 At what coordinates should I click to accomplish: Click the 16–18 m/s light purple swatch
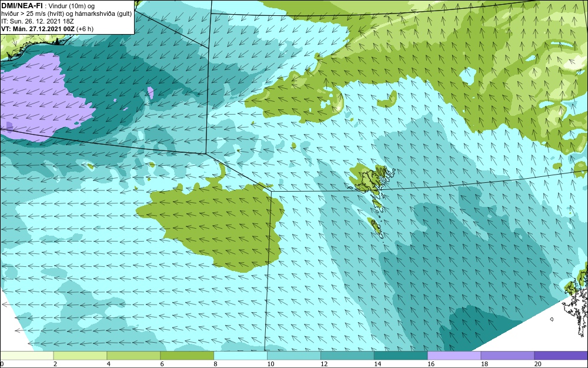coord(454,356)
